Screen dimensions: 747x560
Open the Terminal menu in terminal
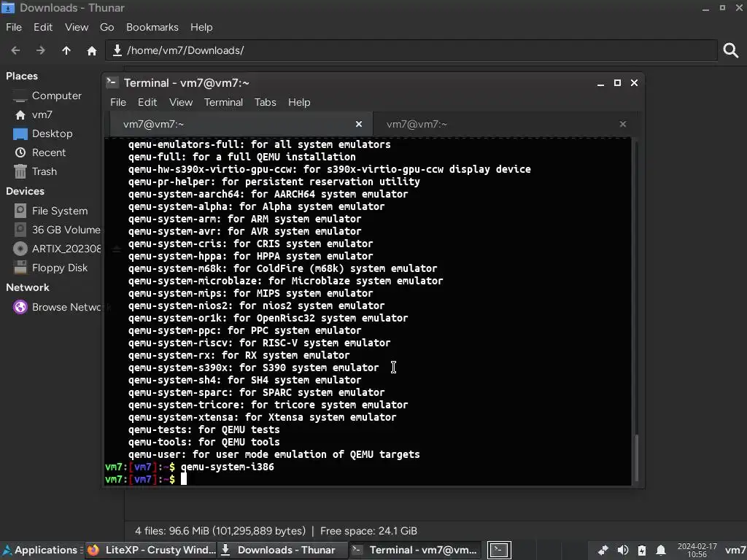coord(223,102)
